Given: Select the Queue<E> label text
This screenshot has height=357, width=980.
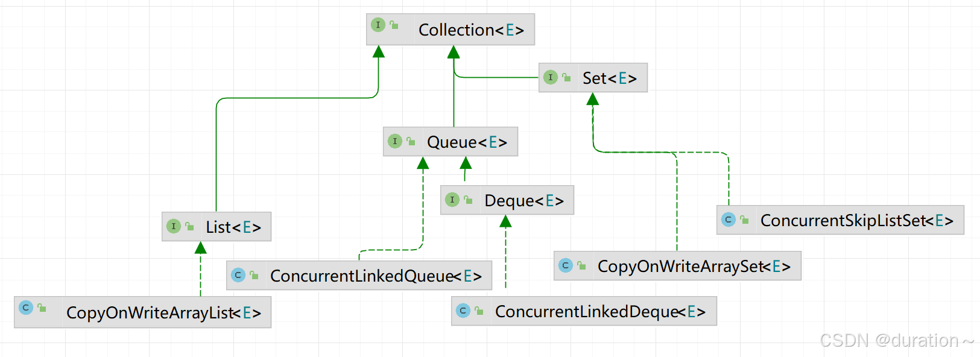Looking at the screenshot, I should 467,142.
